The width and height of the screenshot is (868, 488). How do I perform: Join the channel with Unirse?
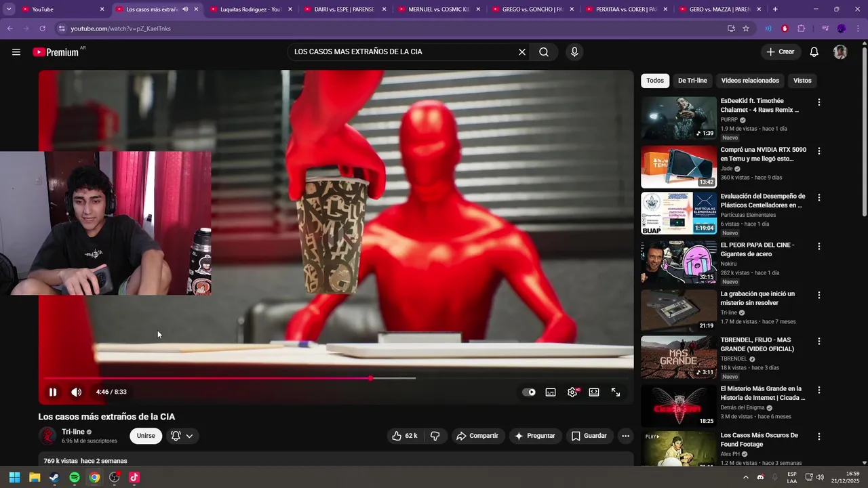[146, 436]
